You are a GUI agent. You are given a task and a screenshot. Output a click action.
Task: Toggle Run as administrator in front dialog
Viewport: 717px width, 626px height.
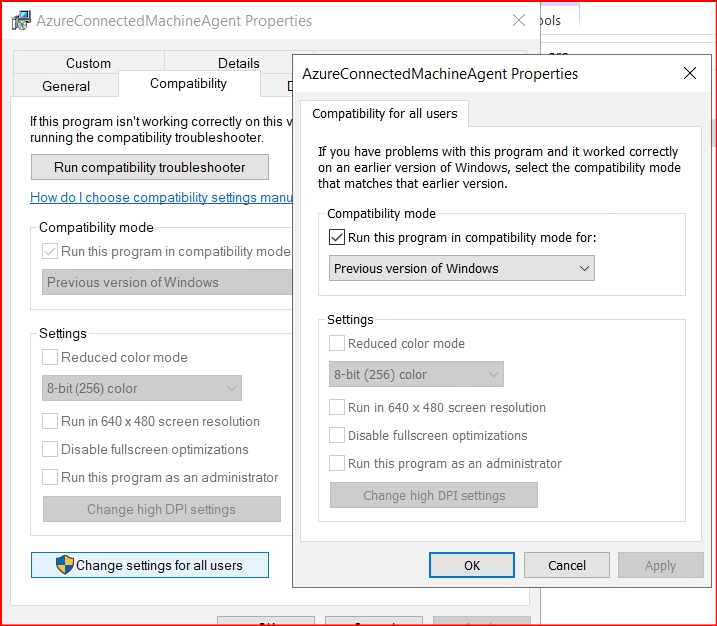(337, 463)
